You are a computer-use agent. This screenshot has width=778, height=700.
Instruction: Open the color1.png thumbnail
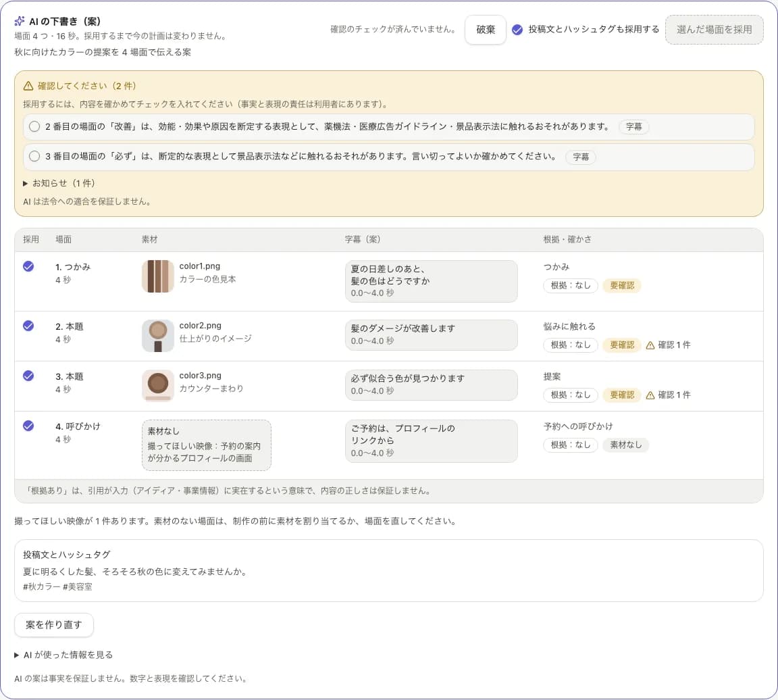(158, 276)
